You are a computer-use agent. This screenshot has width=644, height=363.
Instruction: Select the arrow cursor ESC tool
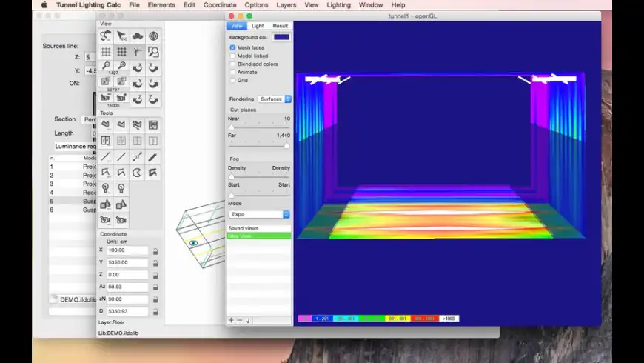point(121,36)
